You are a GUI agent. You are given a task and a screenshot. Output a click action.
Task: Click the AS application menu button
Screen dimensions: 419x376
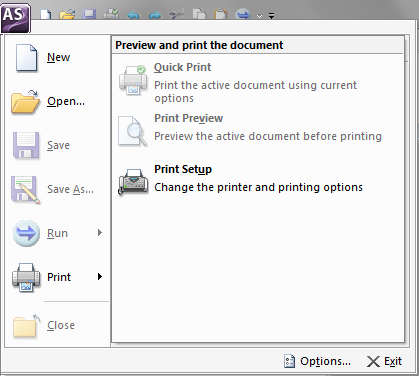[16, 18]
